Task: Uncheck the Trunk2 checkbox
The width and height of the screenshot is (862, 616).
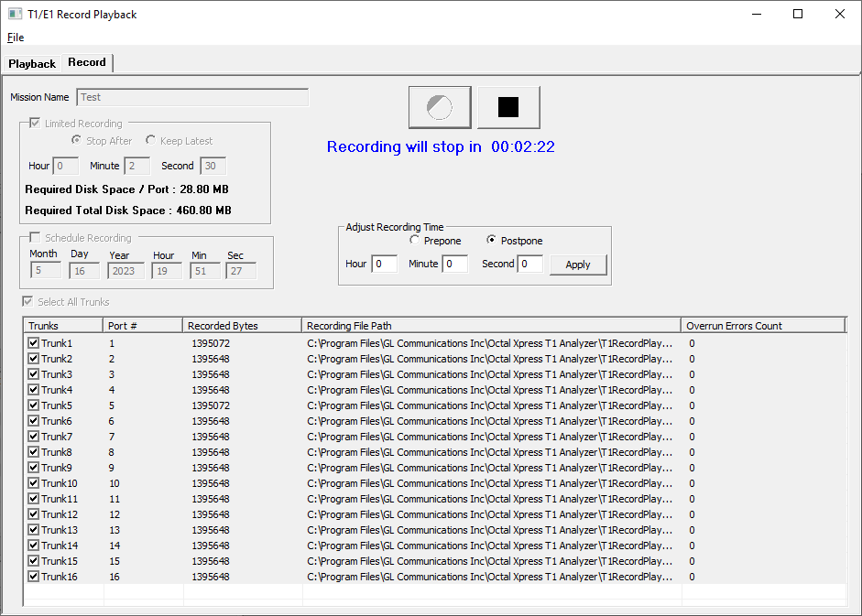Action: [34, 358]
